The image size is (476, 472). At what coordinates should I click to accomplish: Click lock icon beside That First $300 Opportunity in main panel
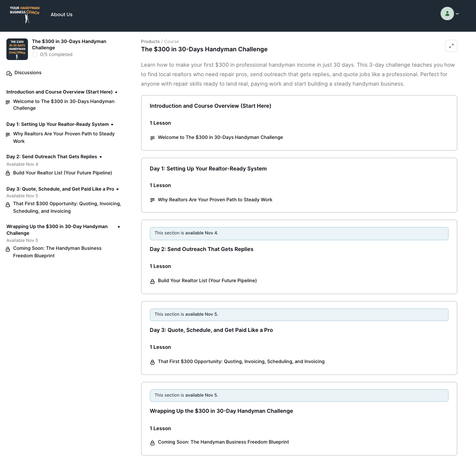click(x=152, y=362)
